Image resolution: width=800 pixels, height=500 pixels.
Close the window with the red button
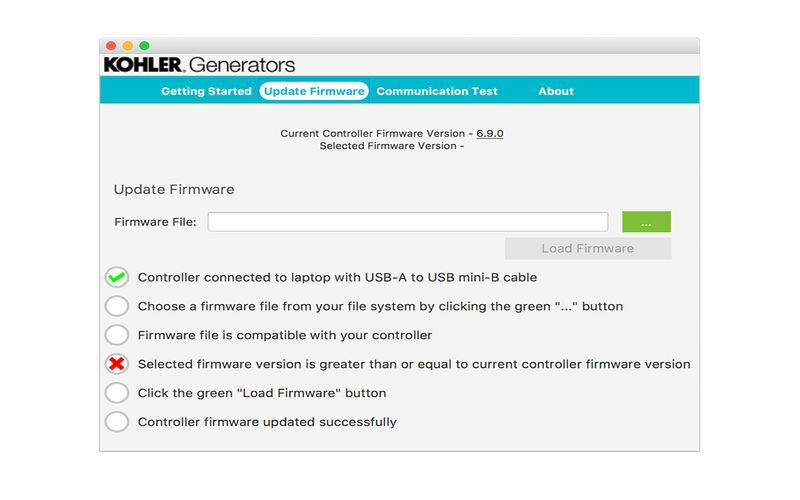coord(111,46)
